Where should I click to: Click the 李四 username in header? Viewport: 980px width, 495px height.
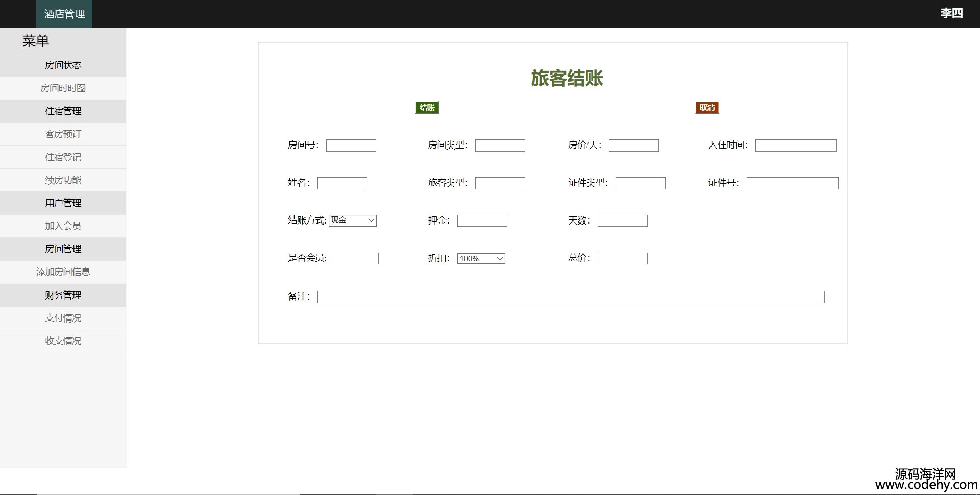[951, 13]
